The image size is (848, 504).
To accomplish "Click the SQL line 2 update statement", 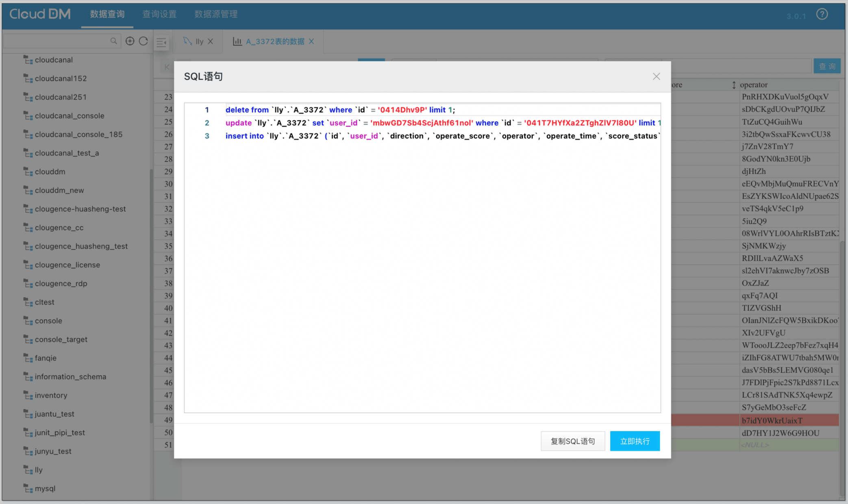I will (407, 123).
